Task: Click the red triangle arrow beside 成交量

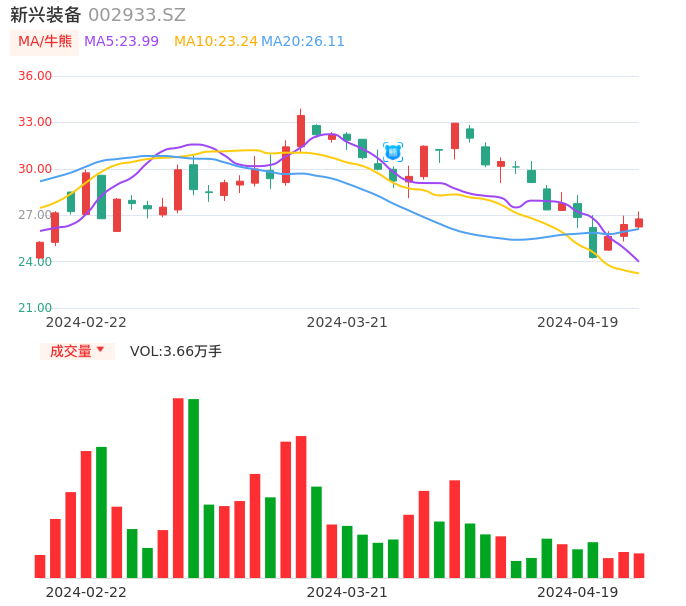Action: point(100,350)
